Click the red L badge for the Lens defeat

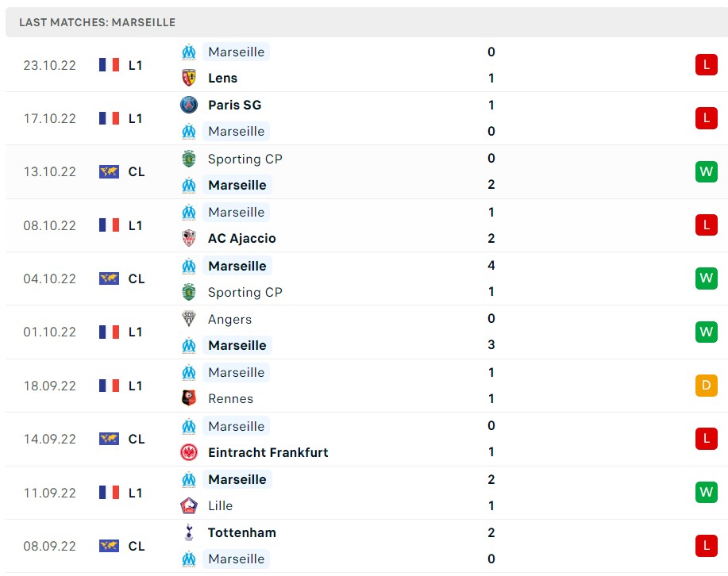tap(706, 65)
